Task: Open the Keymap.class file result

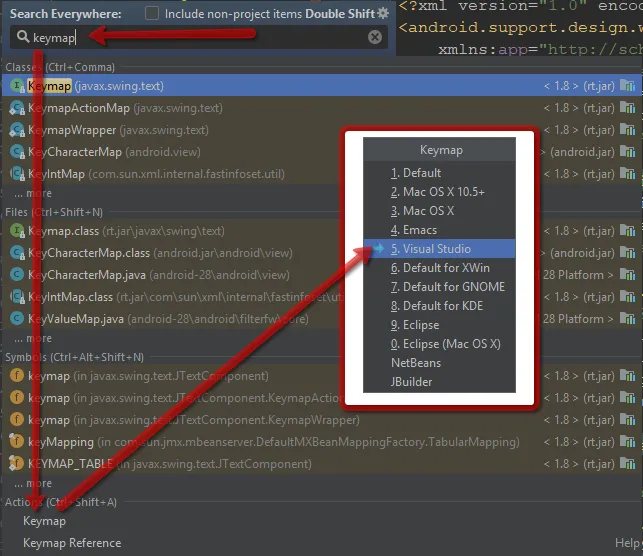Action: pos(321,231)
